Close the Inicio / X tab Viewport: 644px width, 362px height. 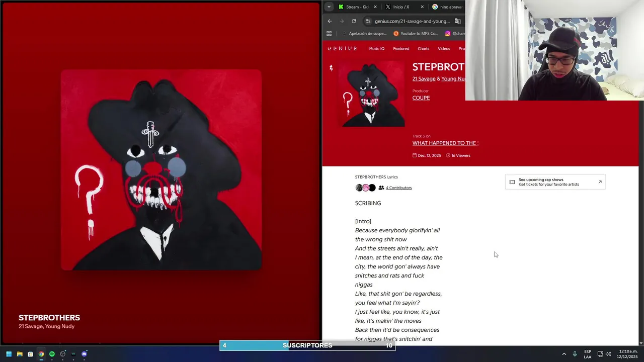422,7
